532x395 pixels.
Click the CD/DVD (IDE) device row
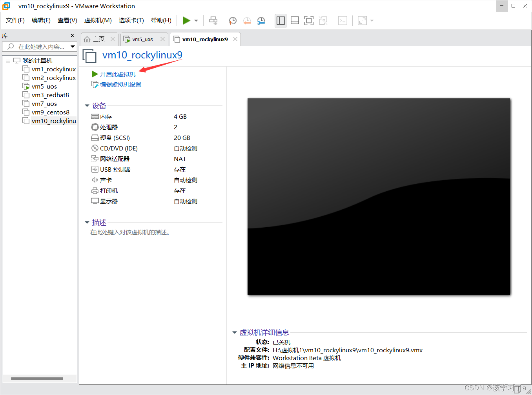coord(156,149)
